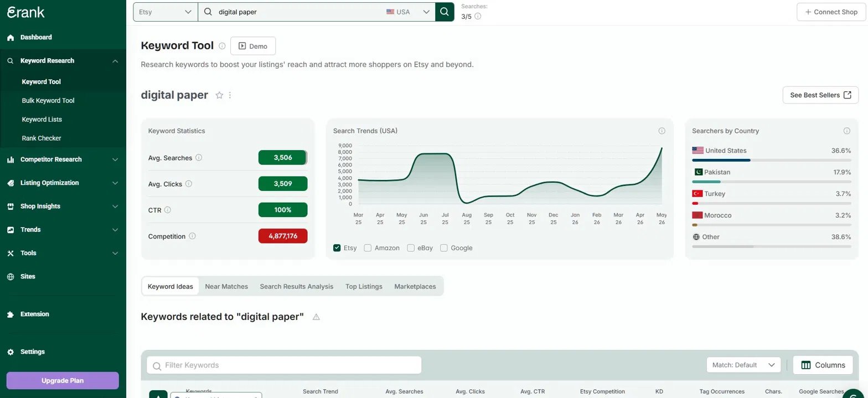Select the Keyword Ideas tab
Image resolution: width=868 pixels, height=398 pixels.
pos(170,286)
